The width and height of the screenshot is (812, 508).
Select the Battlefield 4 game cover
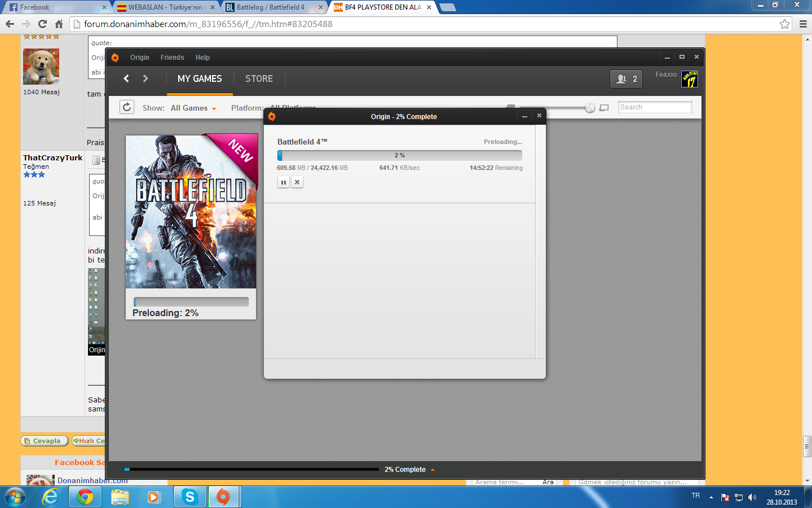191,212
